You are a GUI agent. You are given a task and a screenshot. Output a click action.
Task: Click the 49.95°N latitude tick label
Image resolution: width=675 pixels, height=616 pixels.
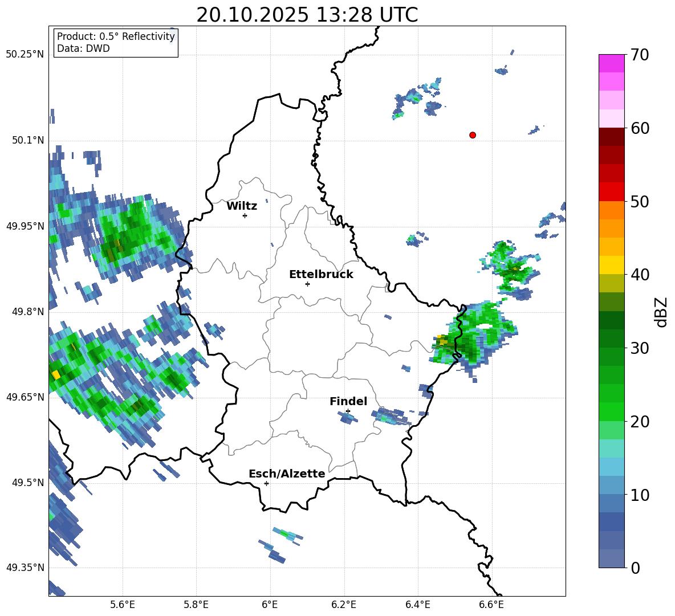tap(25, 226)
